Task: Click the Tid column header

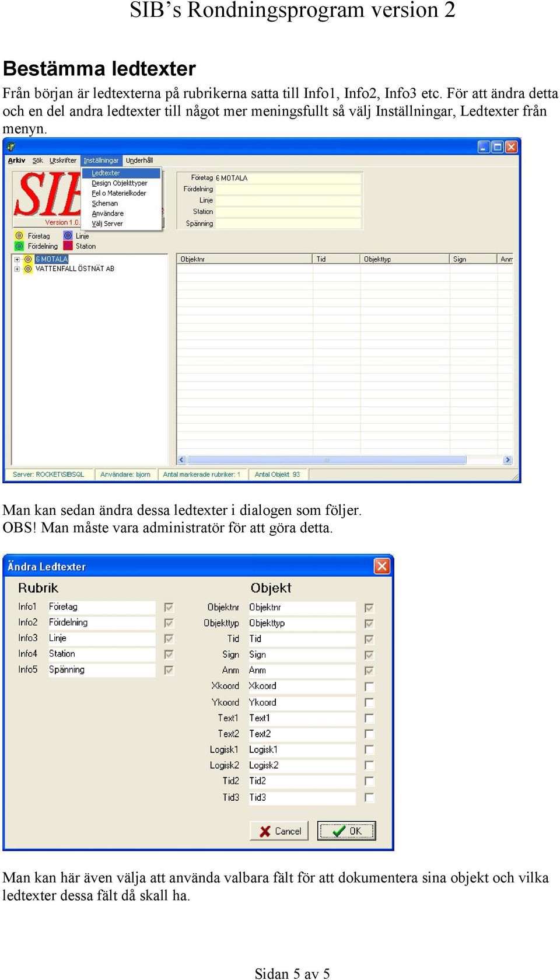Action: pyautogui.click(x=337, y=259)
